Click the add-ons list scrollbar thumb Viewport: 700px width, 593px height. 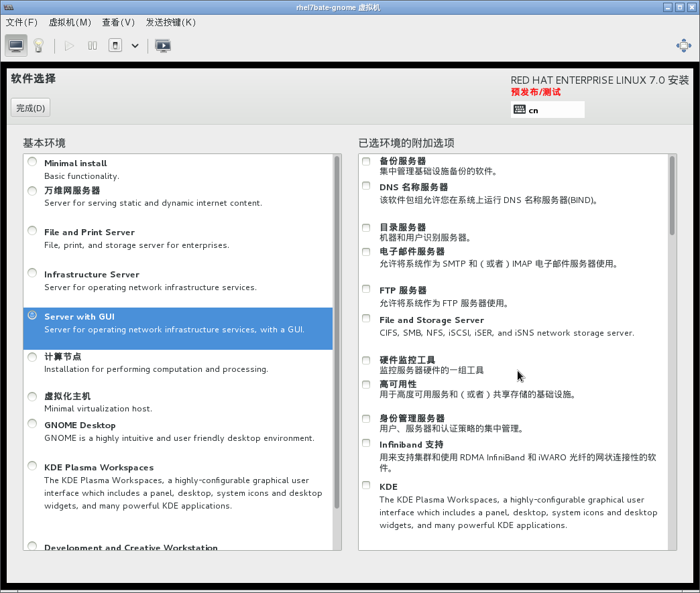(x=672, y=196)
